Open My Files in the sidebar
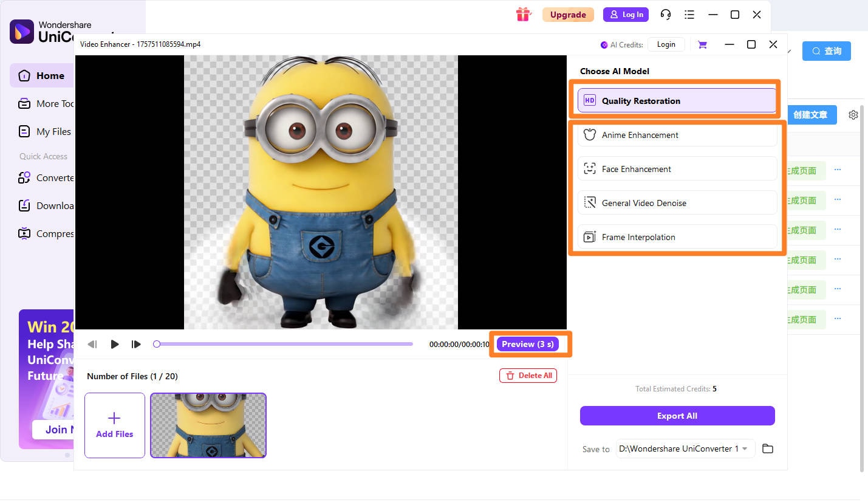Screen dimensions: 868x502 [x=45, y=132]
